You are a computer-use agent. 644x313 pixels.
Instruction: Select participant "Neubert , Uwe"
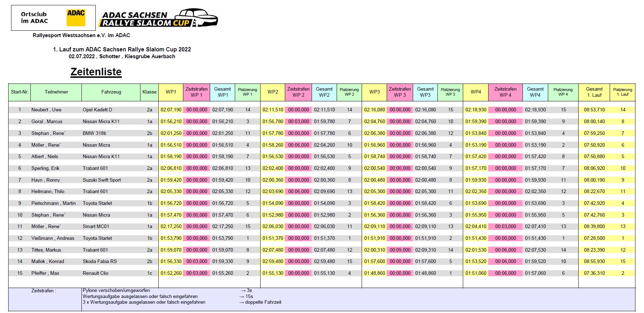[46, 110]
